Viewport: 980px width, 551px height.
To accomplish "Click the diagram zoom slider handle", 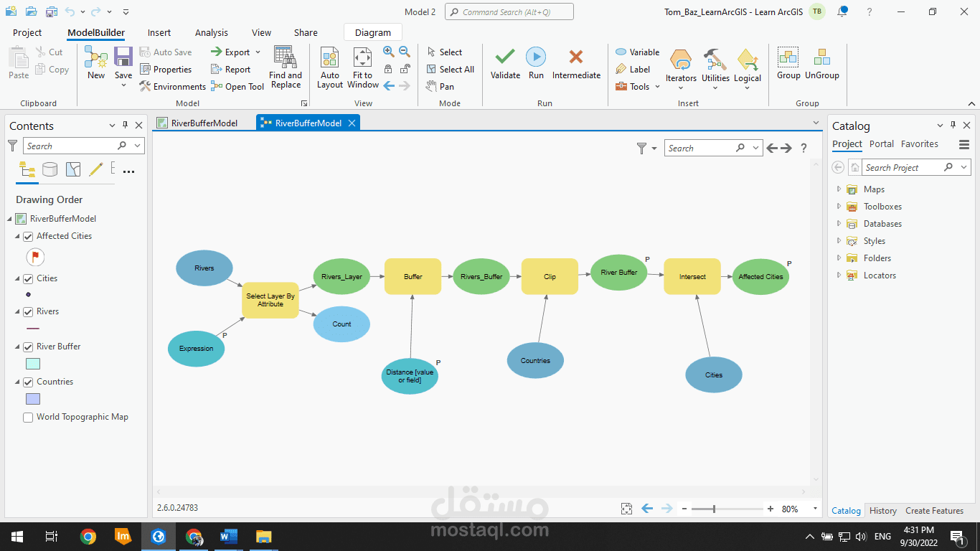I will pos(714,509).
